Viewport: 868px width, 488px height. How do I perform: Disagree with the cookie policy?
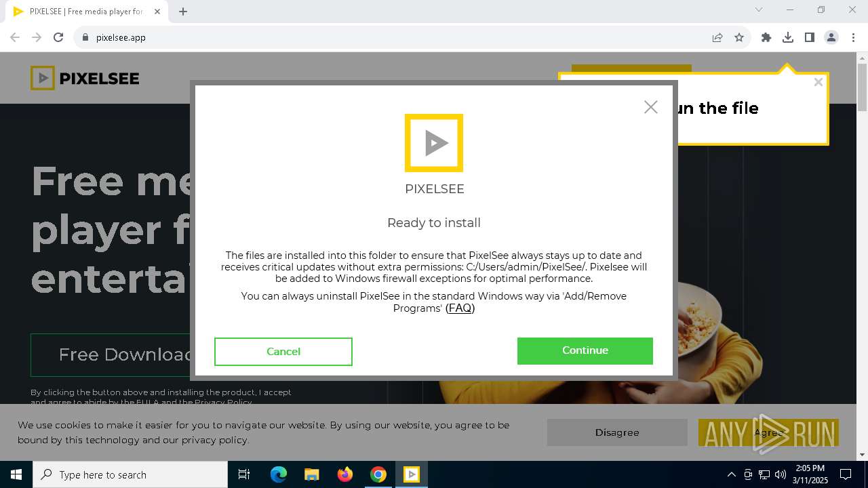tap(617, 432)
